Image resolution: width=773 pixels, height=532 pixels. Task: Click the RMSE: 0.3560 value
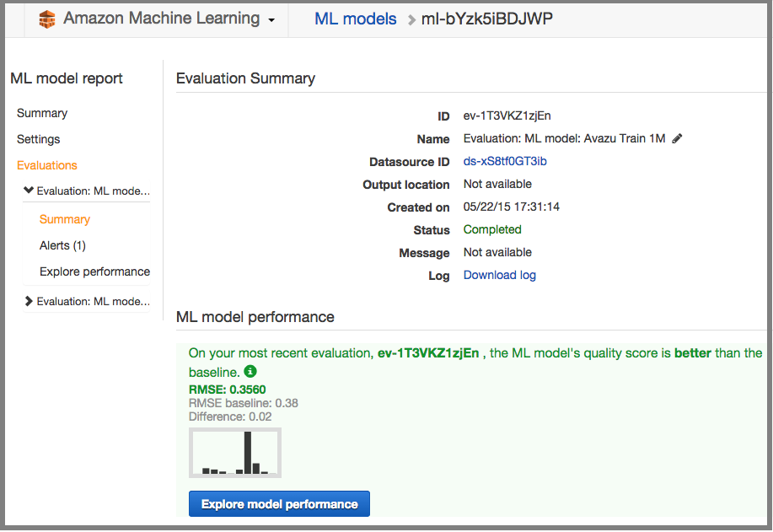[228, 390]
